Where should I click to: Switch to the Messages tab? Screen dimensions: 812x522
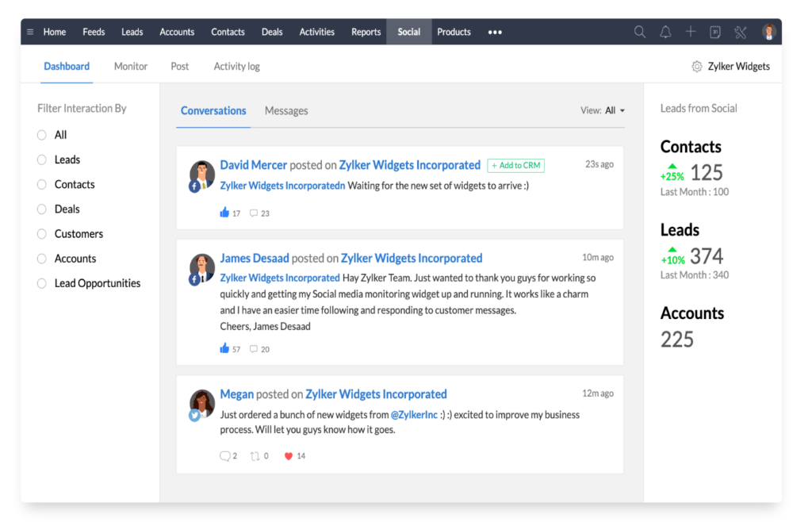coord(286,111)
